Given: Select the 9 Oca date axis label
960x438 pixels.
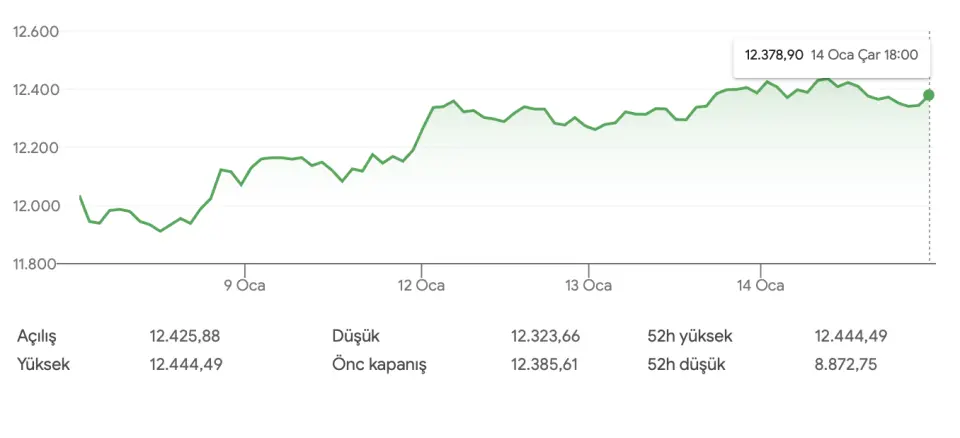Looking at the screenshot, I should pos(243,286).
